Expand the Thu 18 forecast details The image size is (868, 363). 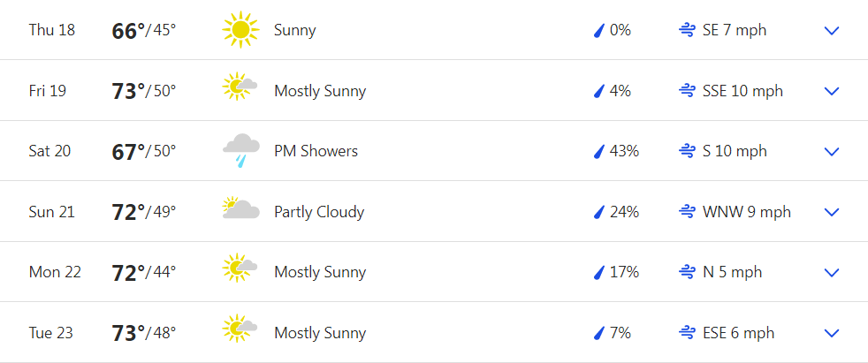click(832, 30)
